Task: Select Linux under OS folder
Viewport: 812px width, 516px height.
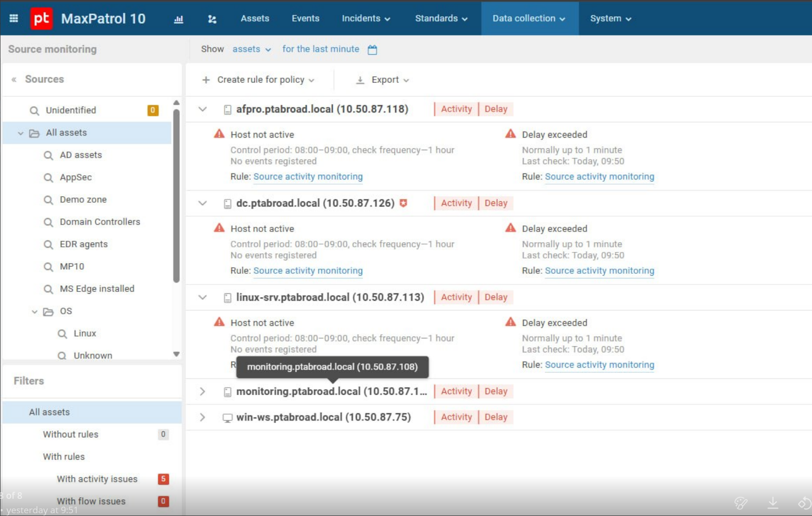Action: point(87,333)
